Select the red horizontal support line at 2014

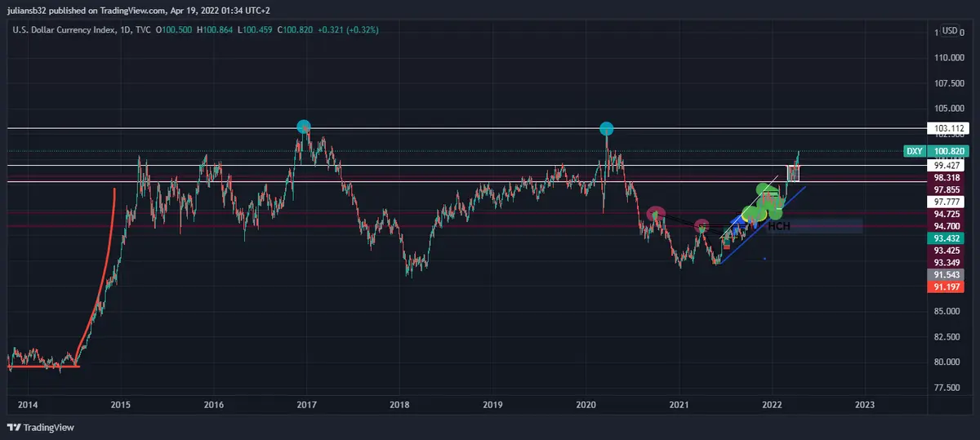[41, 367]
